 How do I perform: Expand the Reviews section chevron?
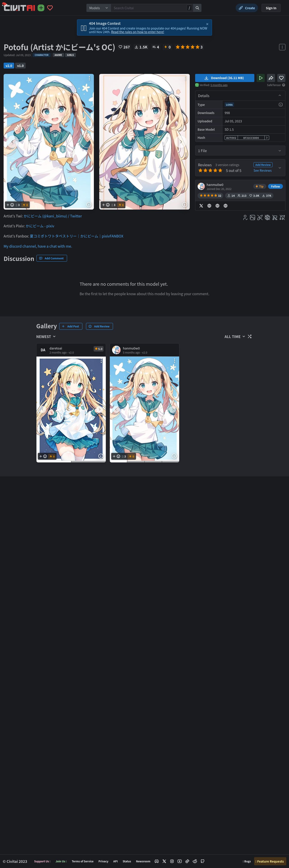pyautogui.click(x=280, y=168)
